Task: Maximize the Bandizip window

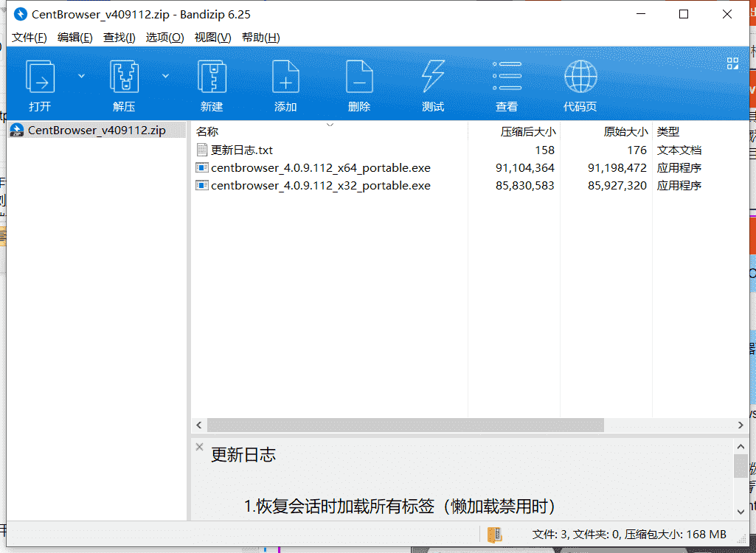Action: tap(684, 14)
